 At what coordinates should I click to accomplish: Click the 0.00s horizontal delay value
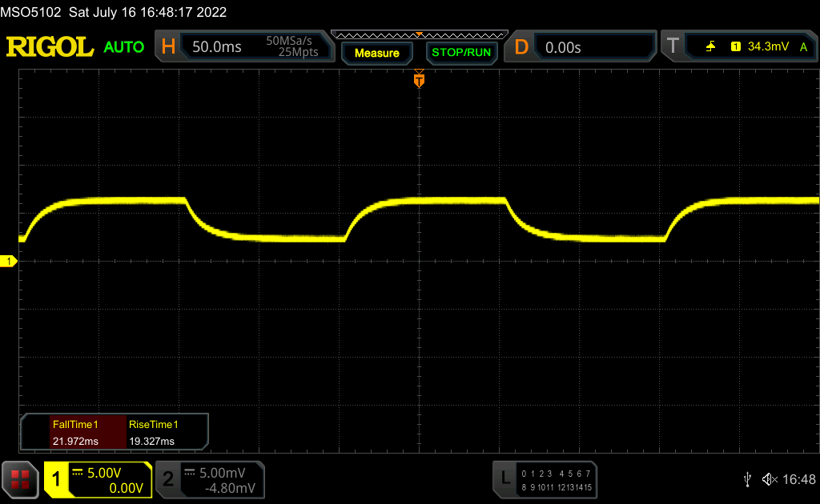click(x=563, y=47)
